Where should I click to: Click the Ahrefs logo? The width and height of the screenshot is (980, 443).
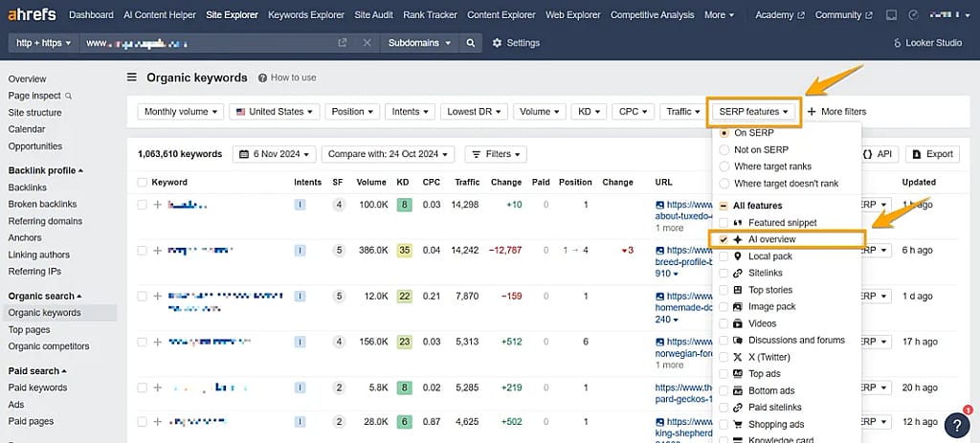click(x=32, y=14)
